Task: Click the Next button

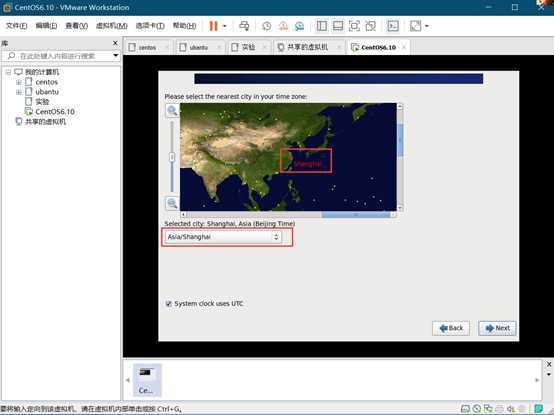Action: 497,328
